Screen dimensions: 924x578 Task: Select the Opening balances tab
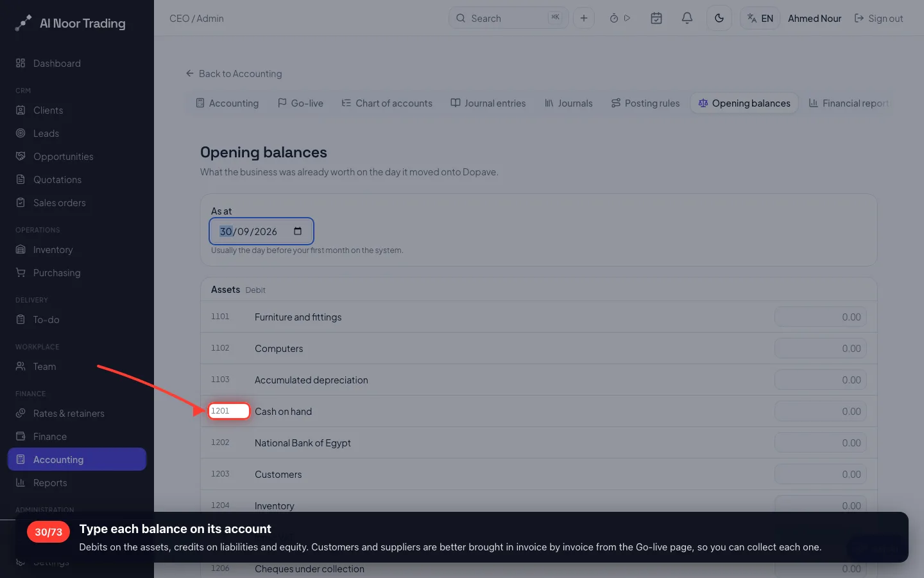pos(744,103)
